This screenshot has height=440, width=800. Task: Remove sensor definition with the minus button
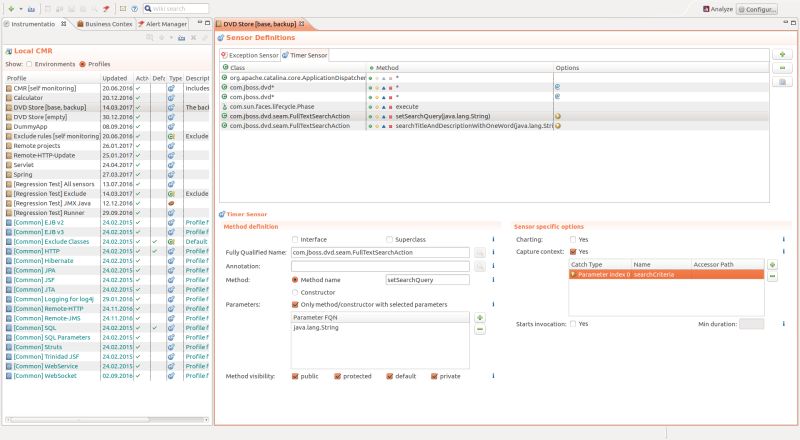click(782, 68)
